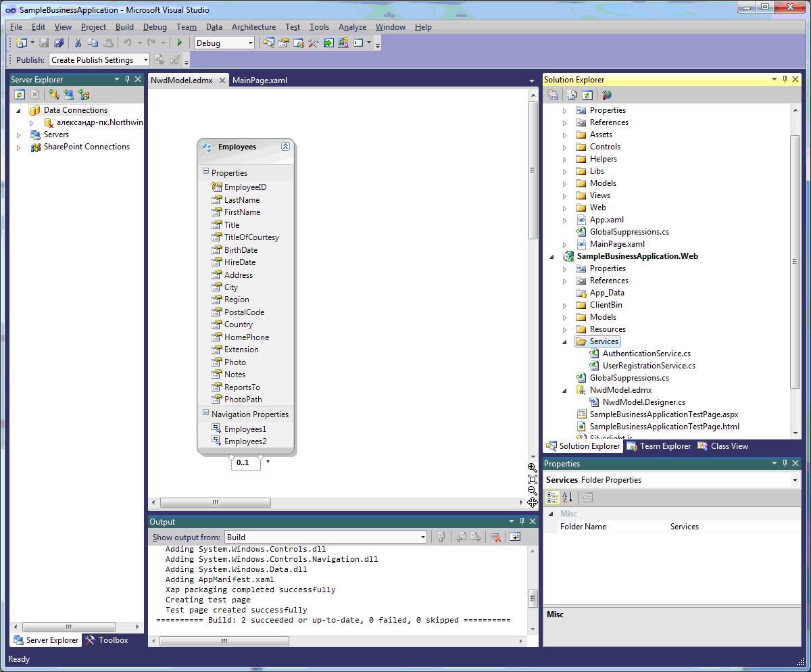The image size is (811, 672).
Task: Pin the Server Explorer panel
Action: (127, 79)
